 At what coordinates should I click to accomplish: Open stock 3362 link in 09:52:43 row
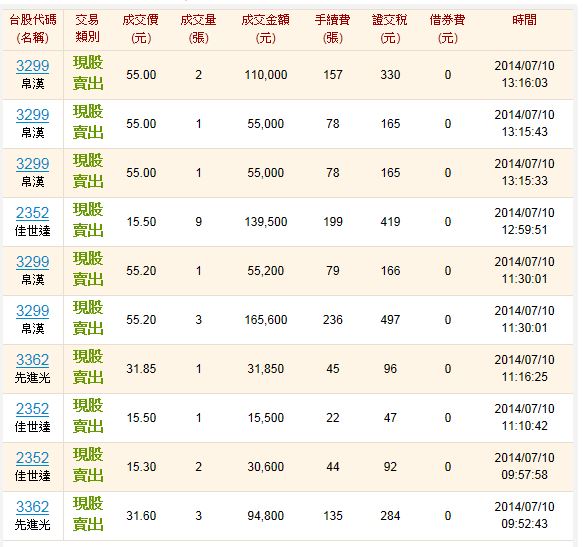pyautogui.click(x=32, y=507)
